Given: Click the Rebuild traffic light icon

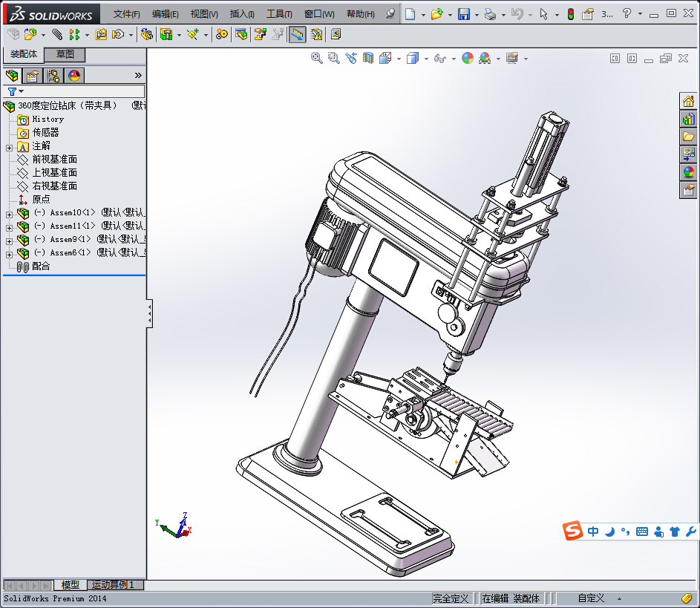Looking at the screenshot, I should click(570, 14).
